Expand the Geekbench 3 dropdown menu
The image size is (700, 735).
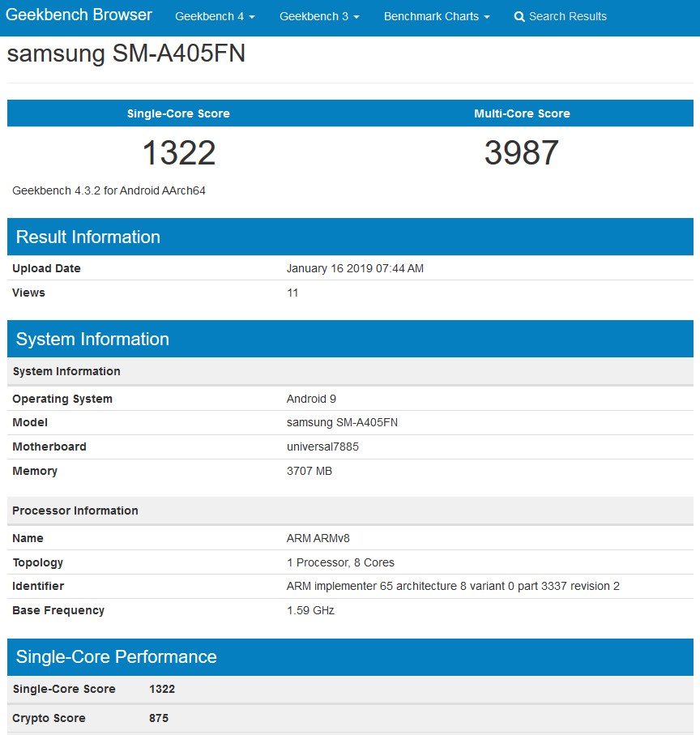tap(319, 16)
